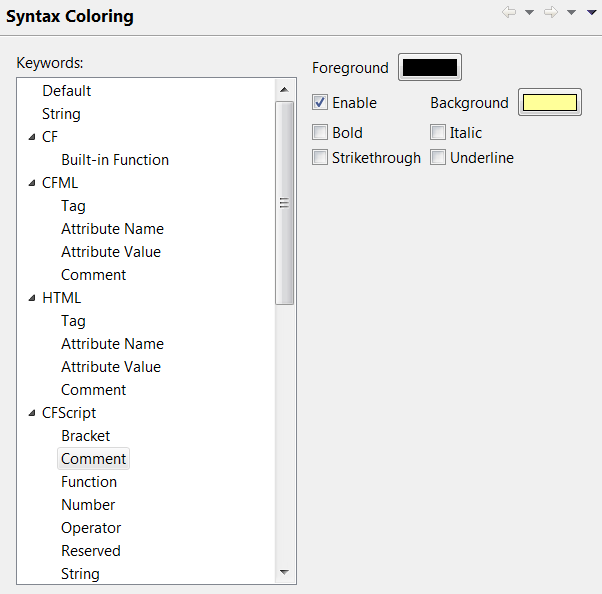Turn on the Strikethrough option
Image resolution: width=602 pixels, height=594 pixels.
click(x=320, y=157)
